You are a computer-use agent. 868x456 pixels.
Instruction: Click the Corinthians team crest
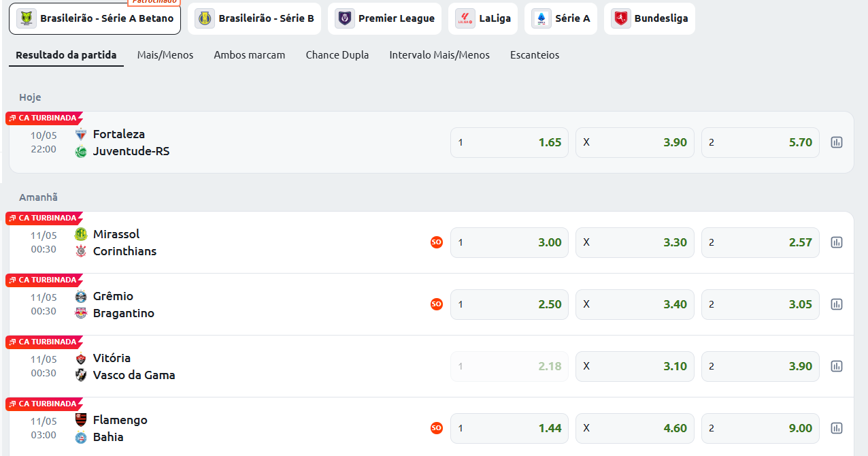click(81, 251)
